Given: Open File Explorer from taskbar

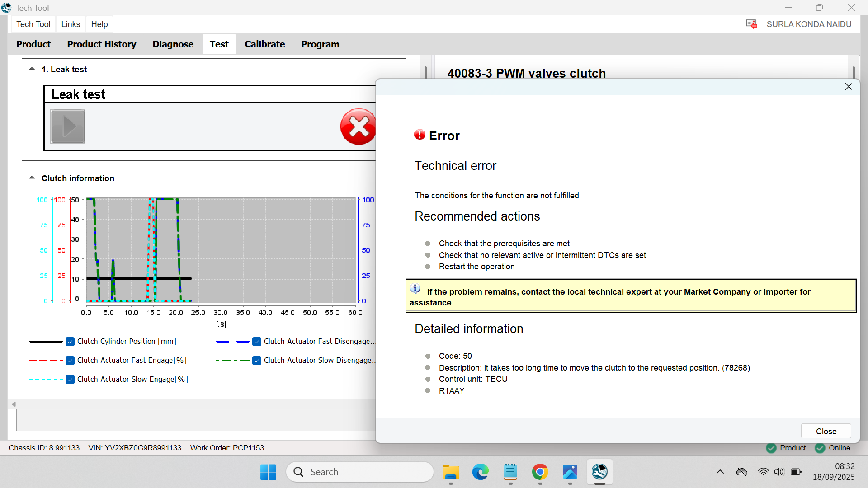Looking at the screenshot, I should [451, 472].
